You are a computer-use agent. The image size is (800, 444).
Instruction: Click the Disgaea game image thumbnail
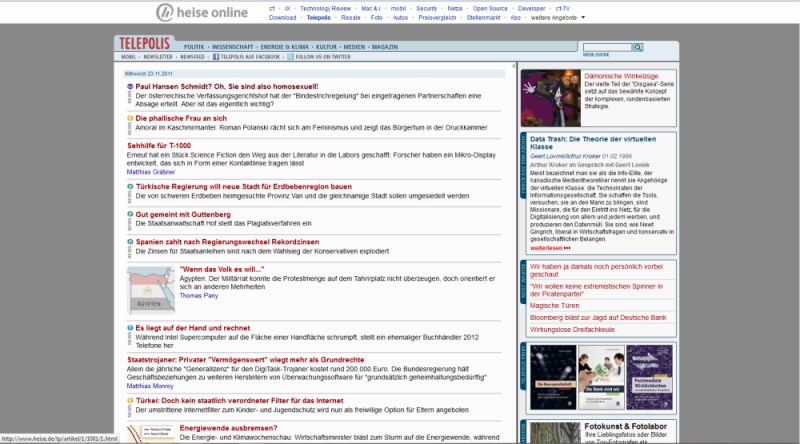pyautogui.click(x=551, y=98)
